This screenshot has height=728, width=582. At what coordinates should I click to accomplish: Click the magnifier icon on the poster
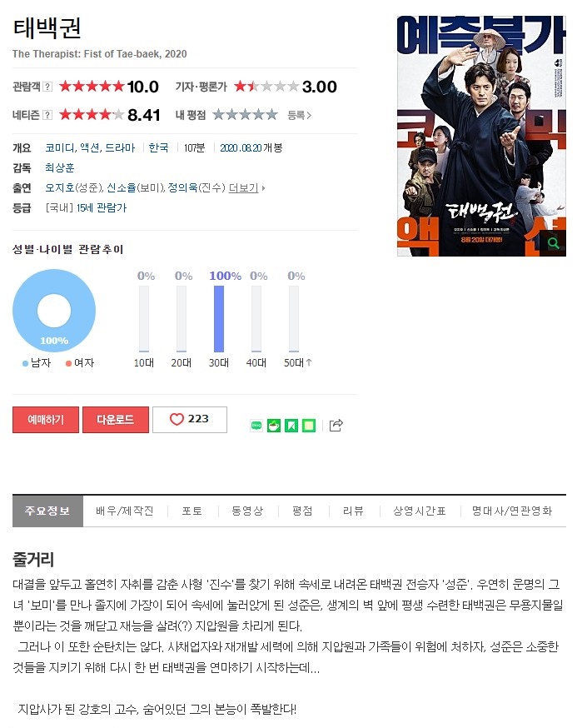[554, 243]
